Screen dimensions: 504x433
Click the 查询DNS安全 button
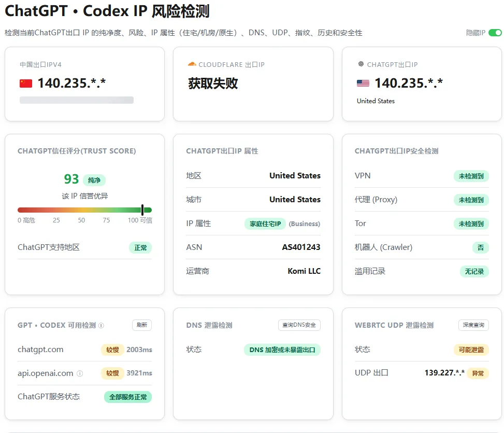point(299,325)
